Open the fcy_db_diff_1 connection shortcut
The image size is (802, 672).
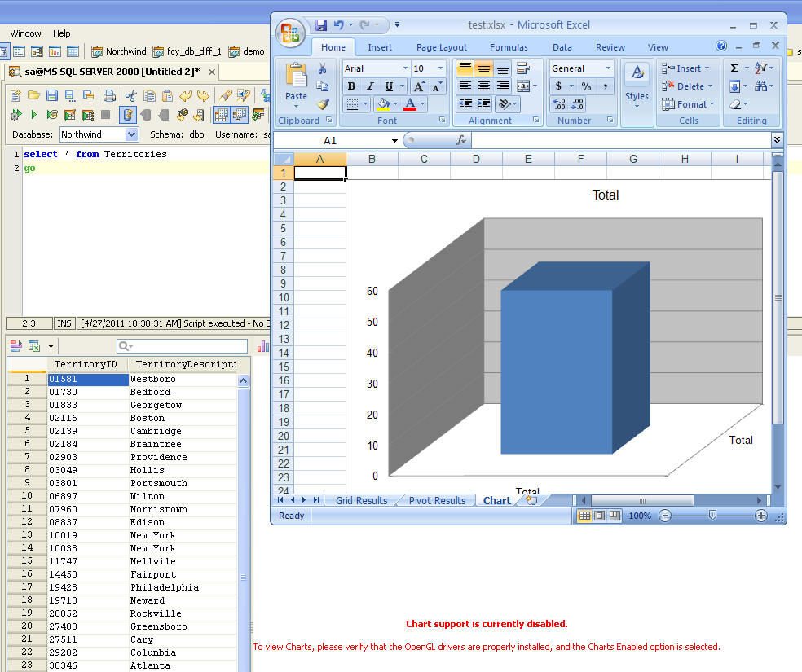pyautogui.click(x=187, y=51)
